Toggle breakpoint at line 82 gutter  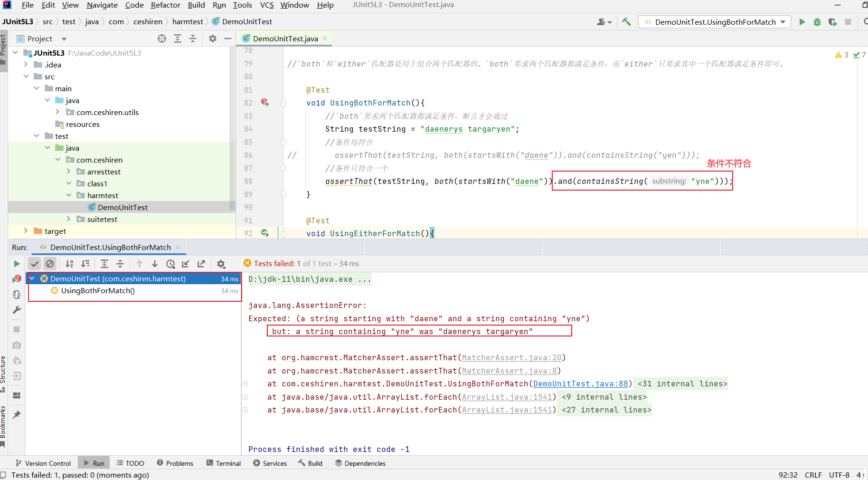264,103
